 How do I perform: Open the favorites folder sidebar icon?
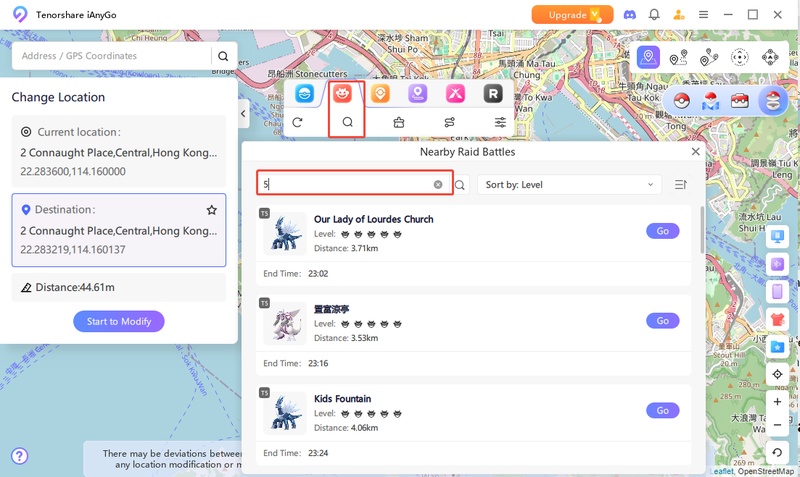(x=777, y=346)
